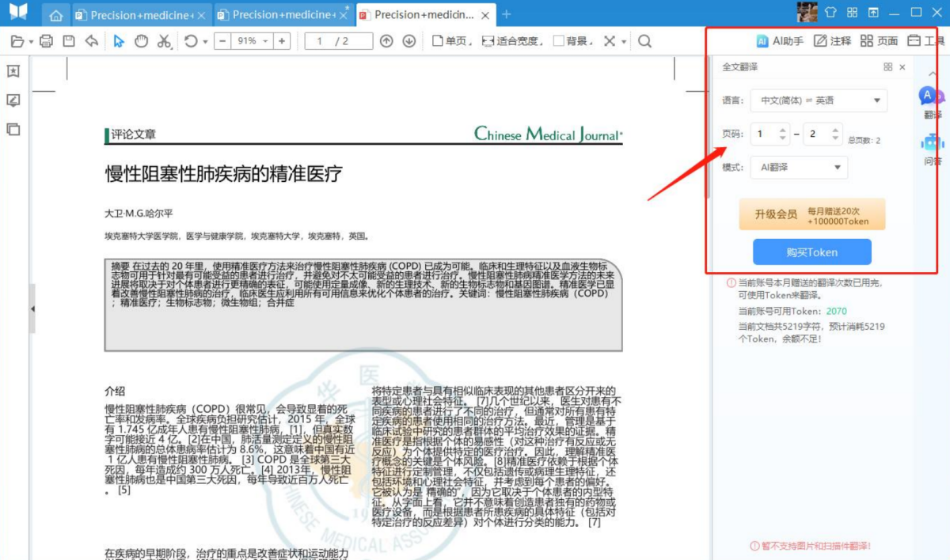Image resolution: width=950 pixels, height=560 pixels.
Task: Click grid icon in 全文翻译 panel header
Action: pos(888,67)
